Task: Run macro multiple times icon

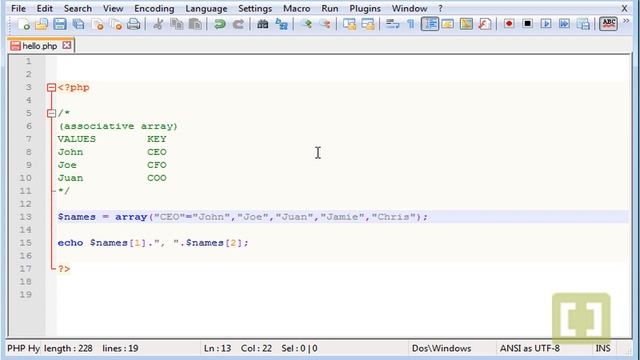Action: pyautogui.click(x=564, y=24)
